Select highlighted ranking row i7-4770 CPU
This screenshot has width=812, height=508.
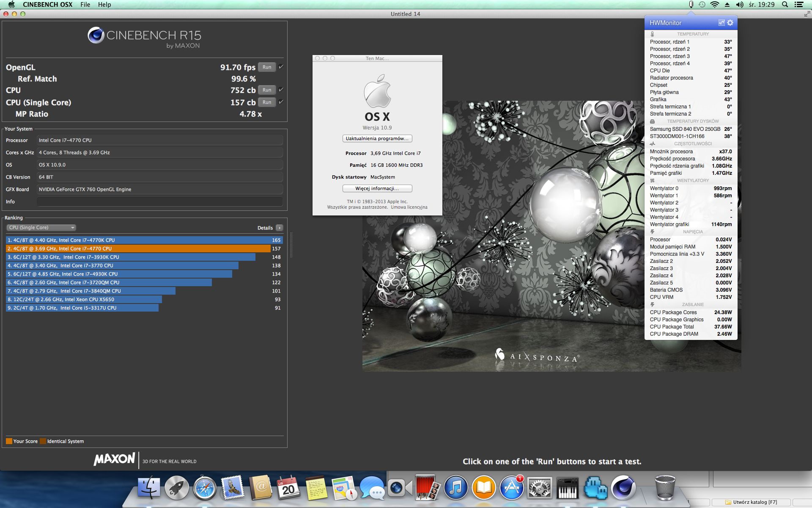point(144,248)
